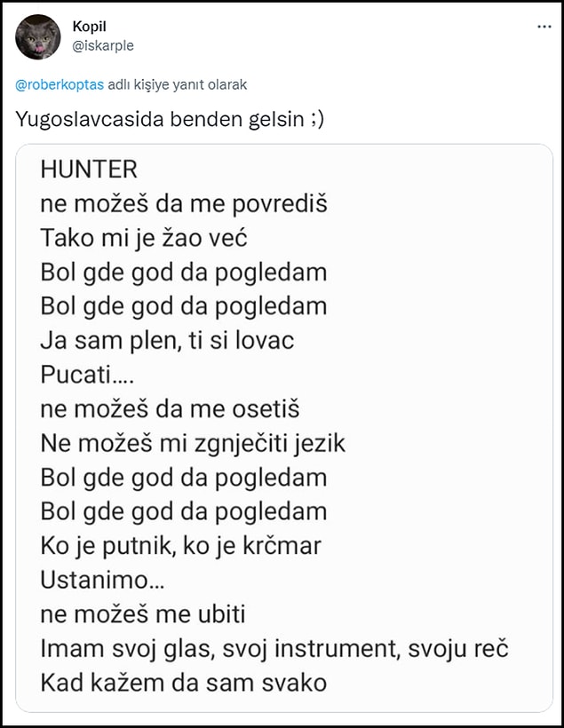Click the line 'Kad kažem da sam svako'
The image size is (564, 728).
184,683
